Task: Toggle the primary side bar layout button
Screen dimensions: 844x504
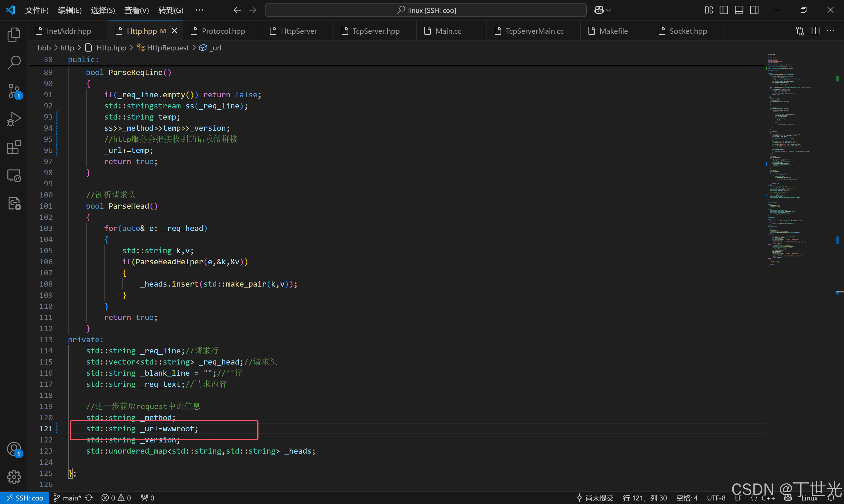Action: point(724,10)
